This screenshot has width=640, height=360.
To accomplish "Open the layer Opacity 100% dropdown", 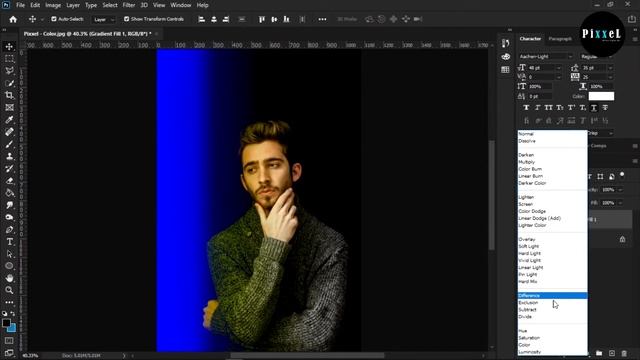I will point(620,190).
